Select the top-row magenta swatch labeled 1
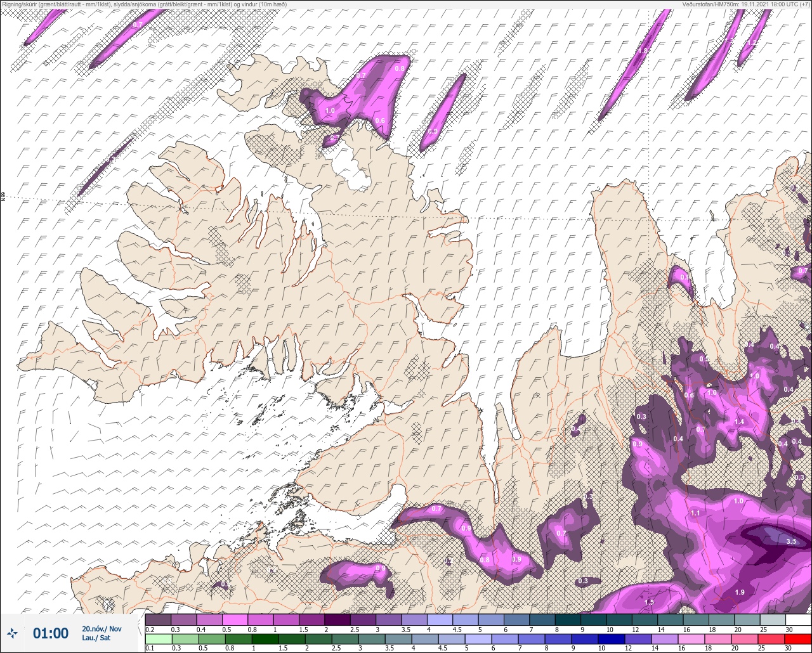Screen dimensions: 812x653 click(x=286, y=619)
